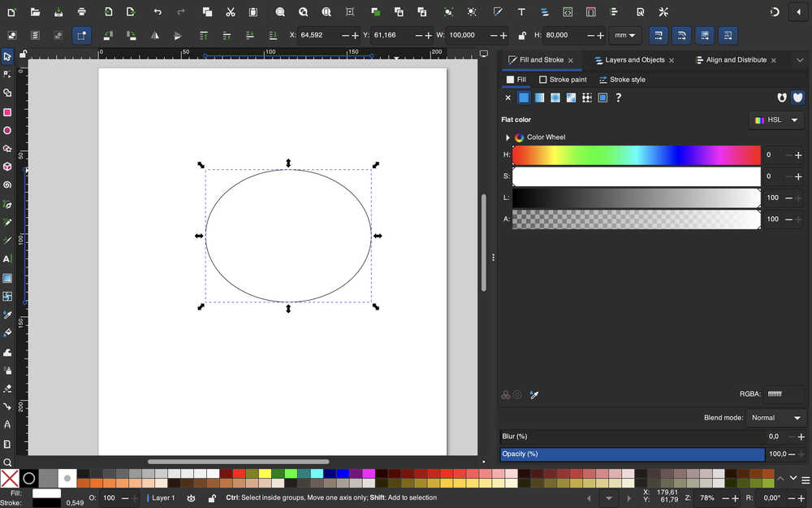This screenshot has height=508, width=812.
Task: Click the No paint X button
Action: 508,98
